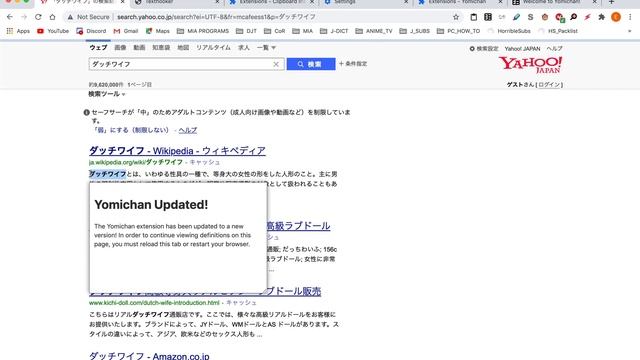Expand the 検索ツール dropdown
640x360 pixels.
point(107,94)
